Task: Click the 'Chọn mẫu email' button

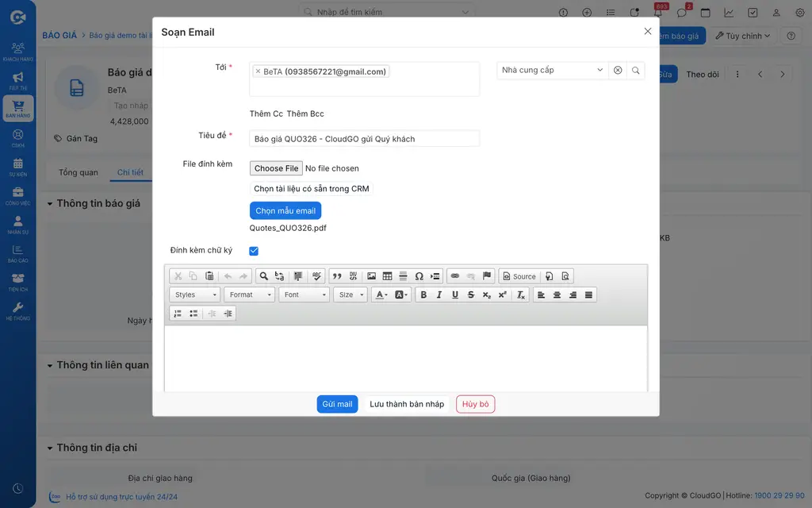Action: pyautogui.click(x=285, y=211)
